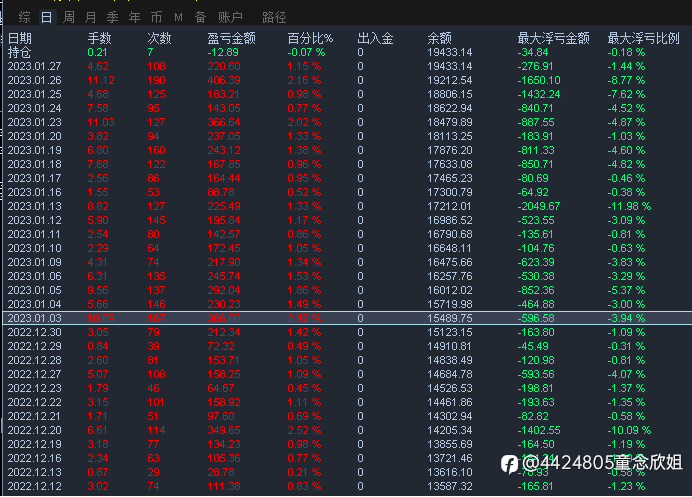The image size is (692, 497).
Task: Sort by the 百分比% column header
Action: click(310, 38)
